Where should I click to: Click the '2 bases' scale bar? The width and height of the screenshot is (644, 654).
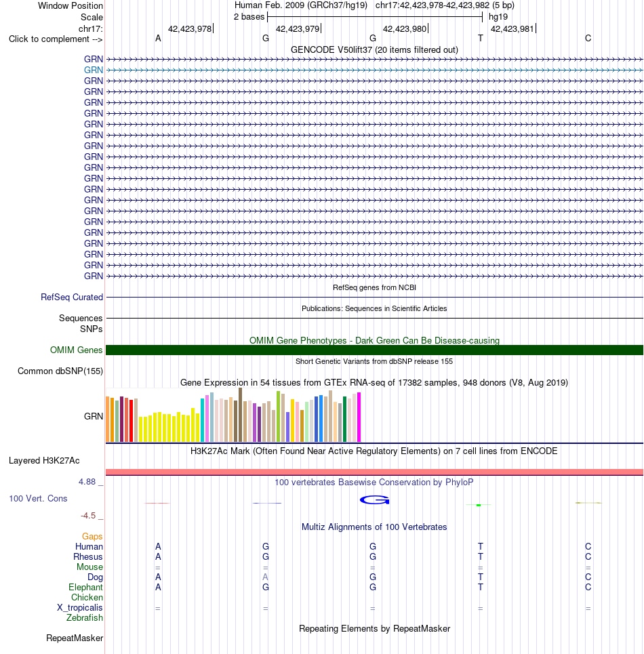(374, 17)
